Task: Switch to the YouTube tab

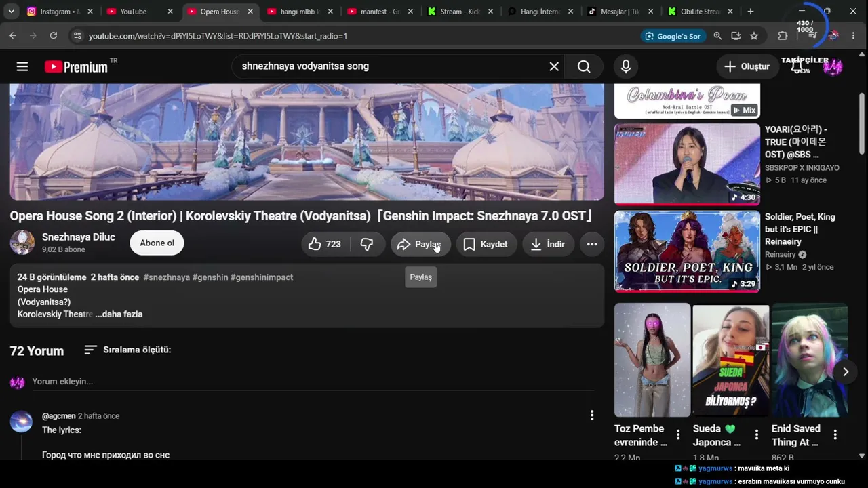Action: point(140,12)
